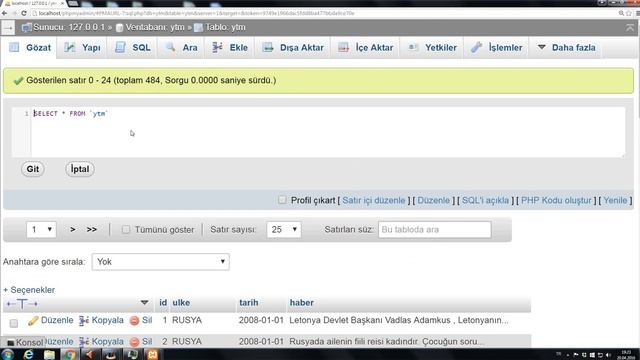This screenshot has width=640, height=360.
Task: Click the copy icon in the id 2 row
Action: click(x=84, y=342)
